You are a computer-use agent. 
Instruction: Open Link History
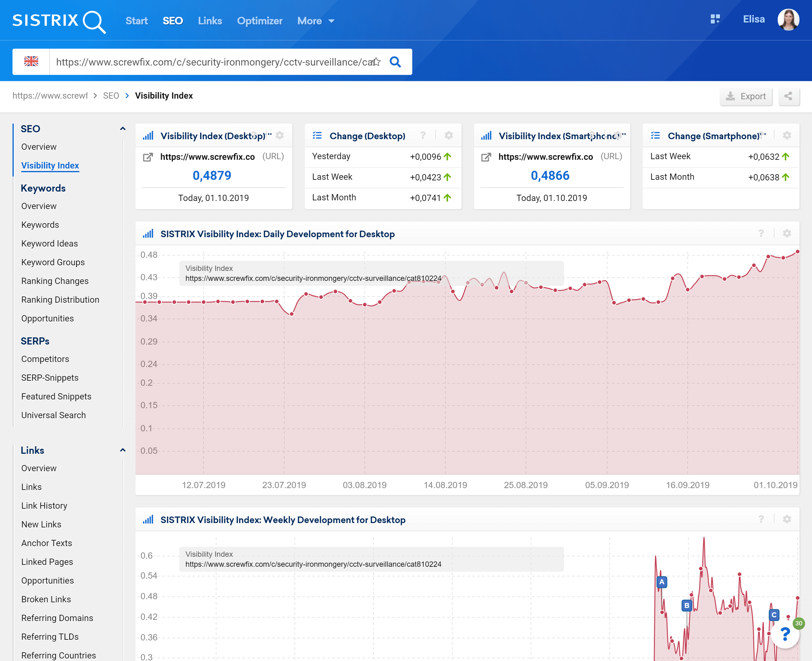click(x=44, y=505)
